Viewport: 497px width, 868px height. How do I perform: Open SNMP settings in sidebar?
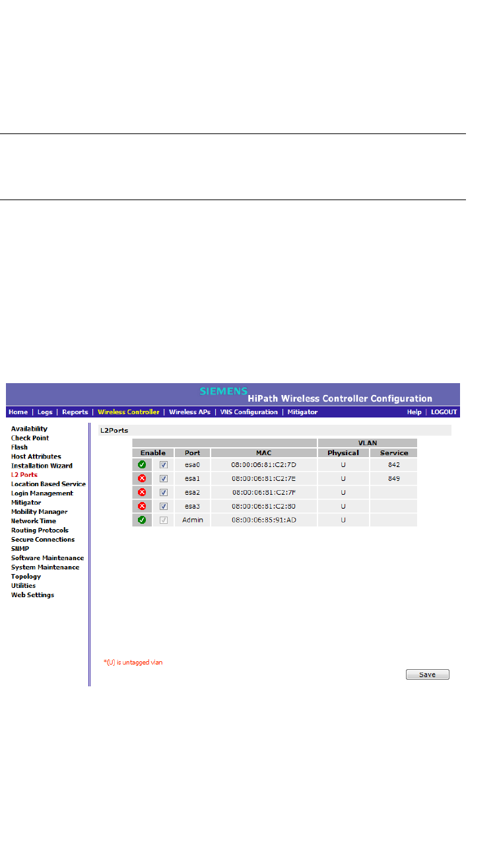20,549
